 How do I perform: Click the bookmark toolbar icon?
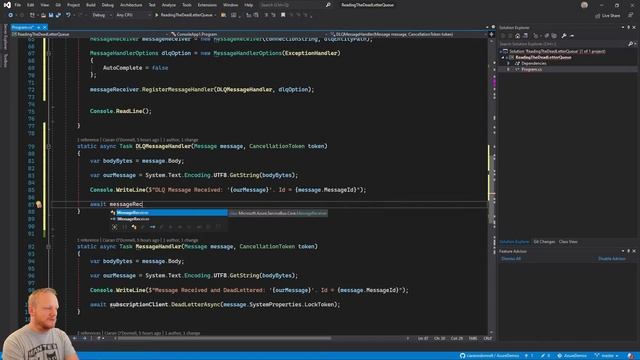point(283,15)
